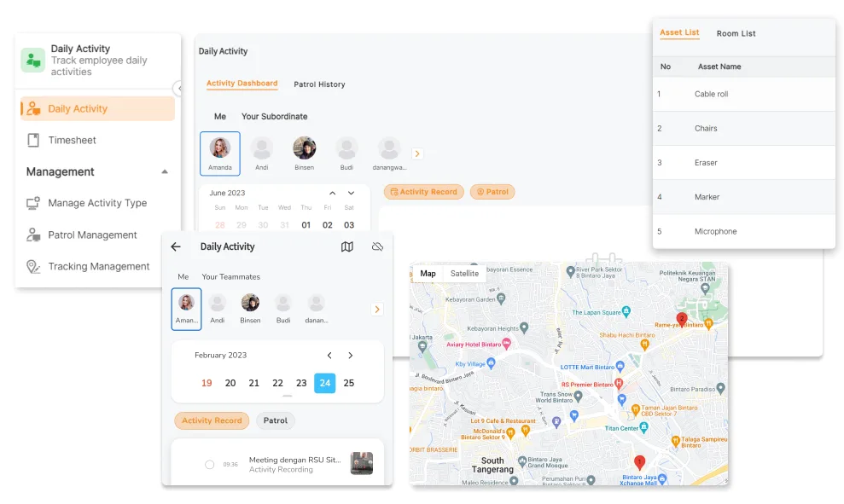Go to next week in February 2023
Image resolution: width=844 pixels, height=504 pixels.
350,355
